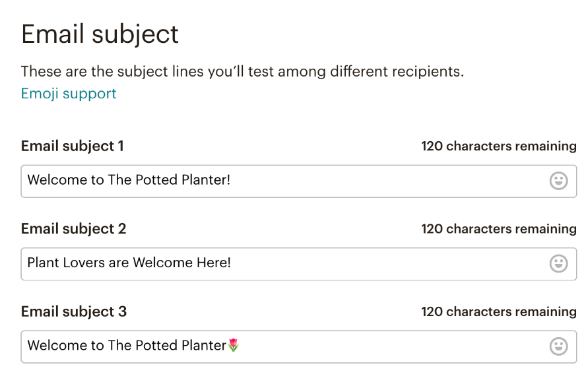This screenshot has width=588, height=388.
Task: Click subject 1's characters remaining counter
Action: click(498, 146)
